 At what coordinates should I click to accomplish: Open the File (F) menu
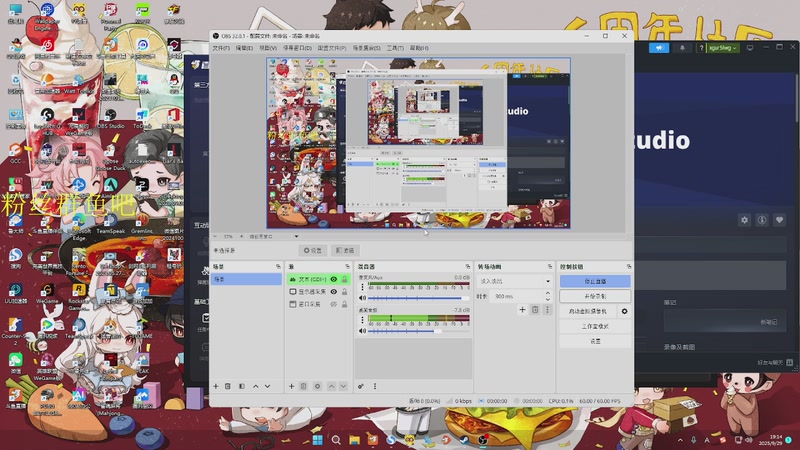221,48
